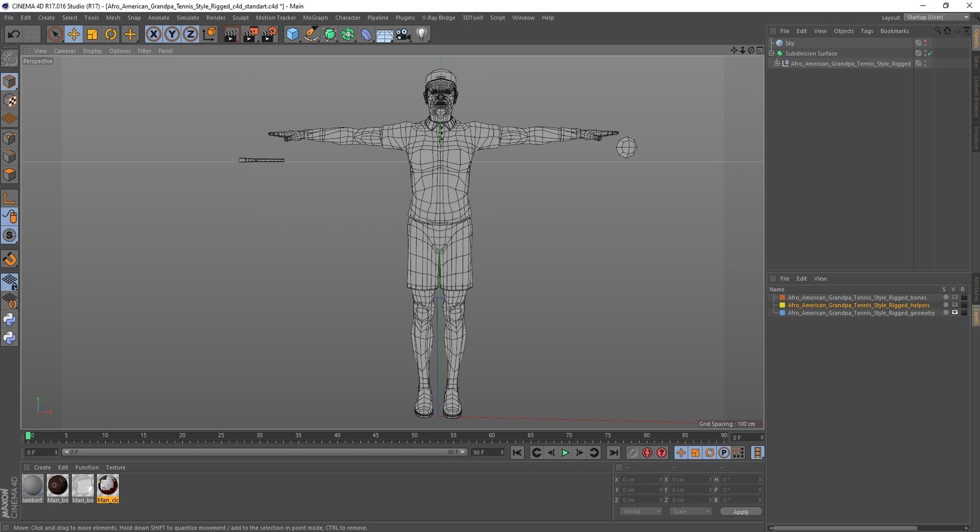Open the Character menu
Screen dimensions: 980x532
[x=348, y=17]
